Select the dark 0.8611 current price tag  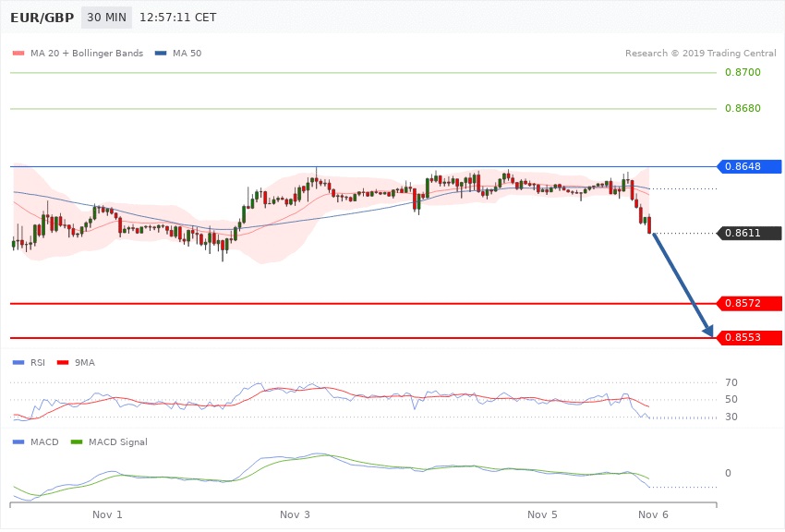click(x=749, y=234)
